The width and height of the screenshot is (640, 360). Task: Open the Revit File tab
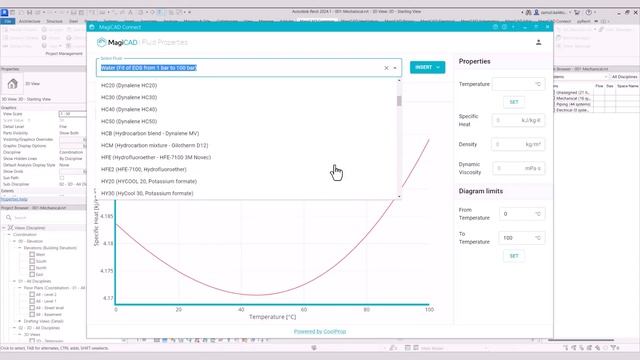coord(8,21)
